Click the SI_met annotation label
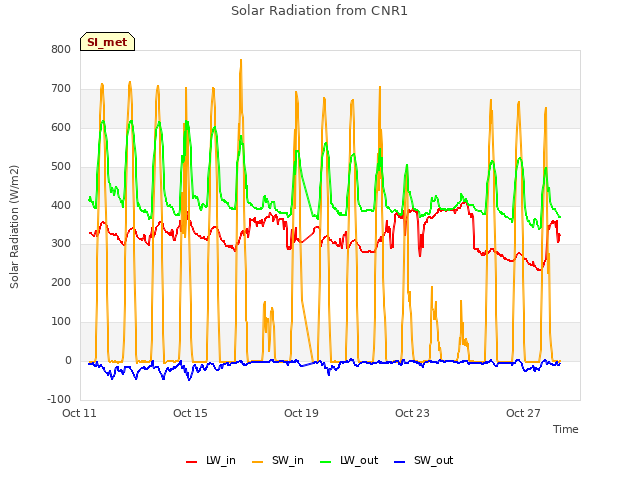The height and width of the screenshot is (480, 640). [x=107, y=42]
